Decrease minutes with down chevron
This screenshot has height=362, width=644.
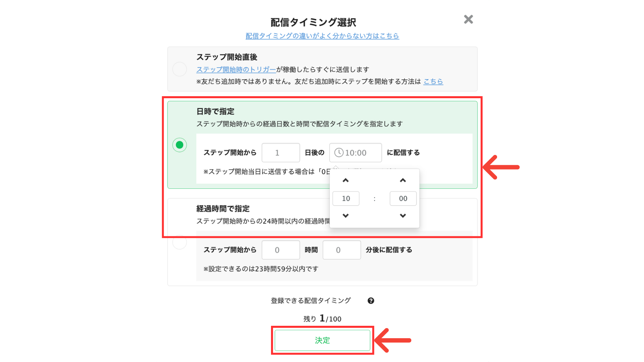(x=403, y=216)
